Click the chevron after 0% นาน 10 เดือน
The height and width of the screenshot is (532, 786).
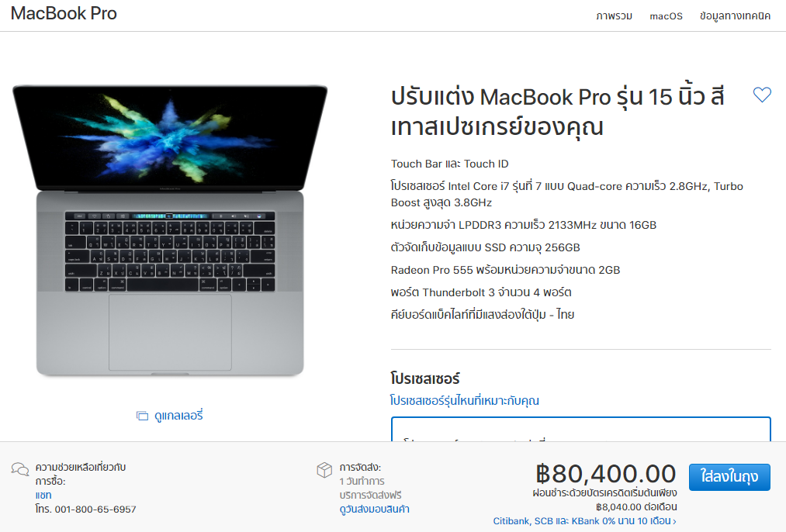coord(674,522)
